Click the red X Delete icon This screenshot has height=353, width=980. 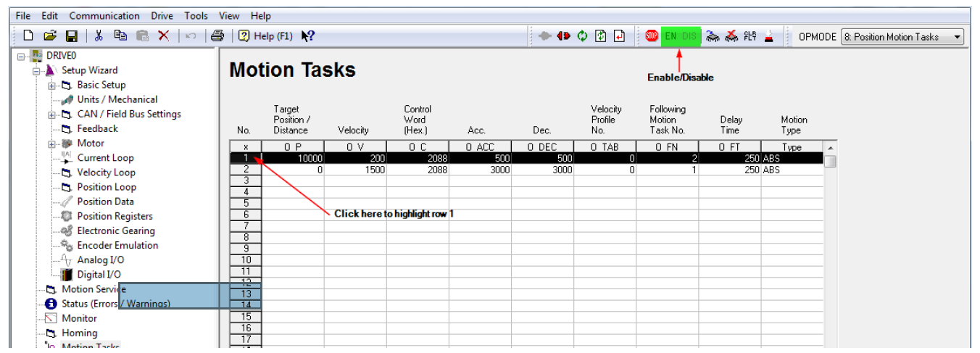[x=164, y=36]
